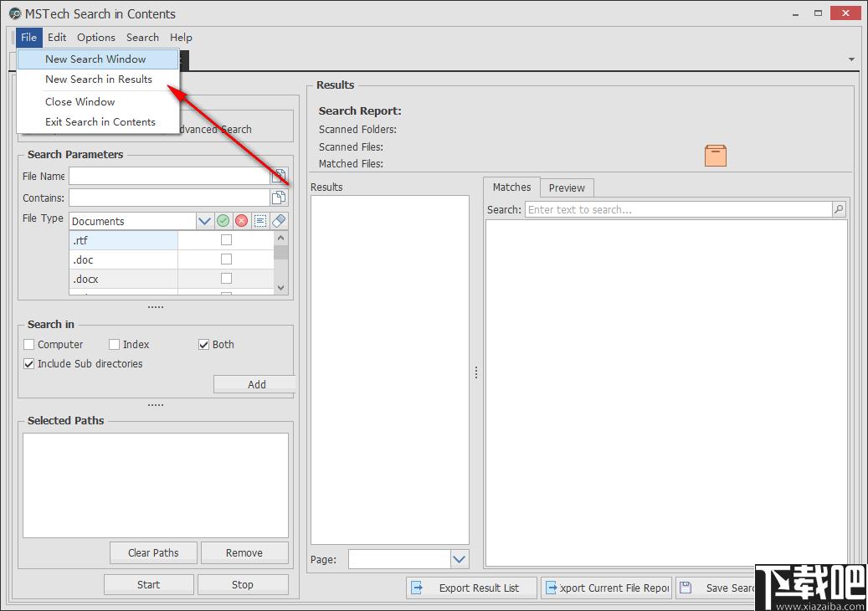Focus the File Name input field

pos(169,176)
